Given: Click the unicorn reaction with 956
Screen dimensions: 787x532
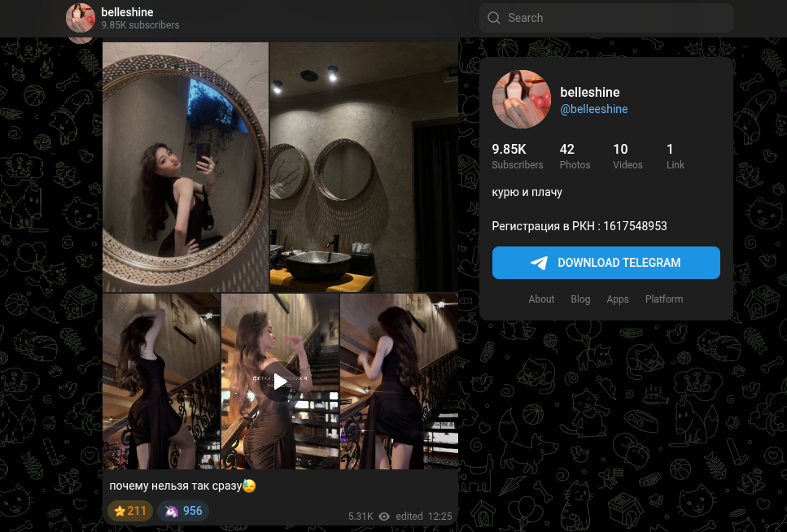Looking at the screenshot, I should point(183,511).
